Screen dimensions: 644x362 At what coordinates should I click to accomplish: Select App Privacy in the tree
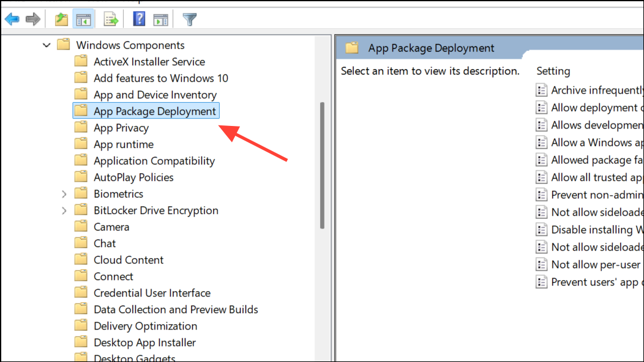[x=121, y=127]
